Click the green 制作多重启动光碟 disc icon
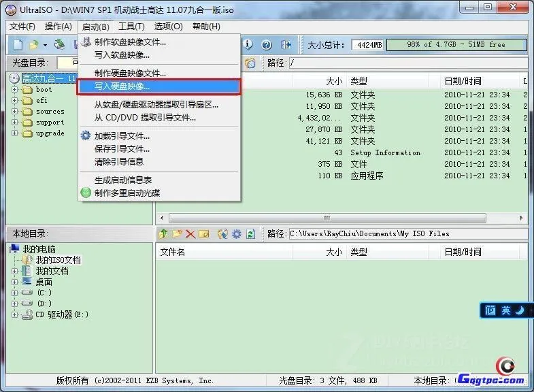Image resolution: width=534 pixels, height=392 pixels. 86,193
